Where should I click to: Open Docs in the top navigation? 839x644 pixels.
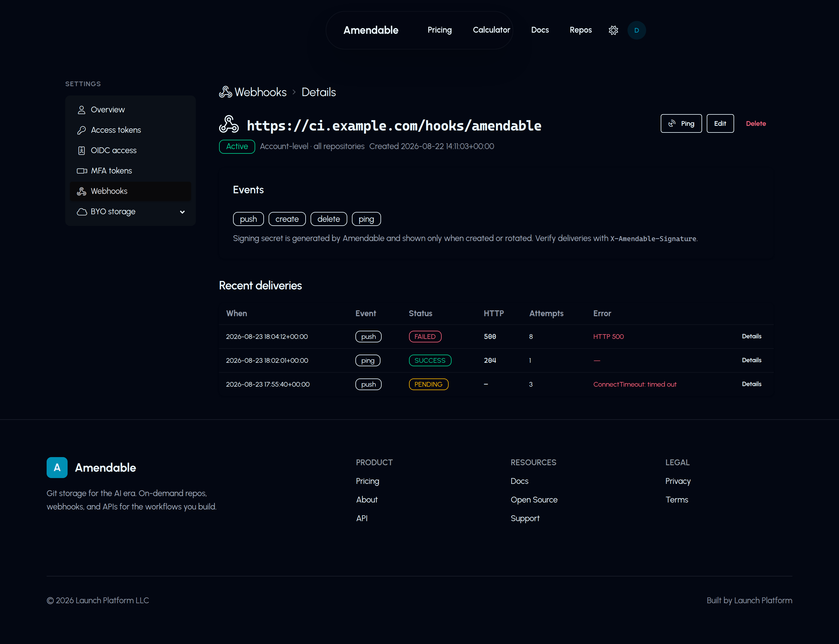pyautogui.click(x=540, y=30)
